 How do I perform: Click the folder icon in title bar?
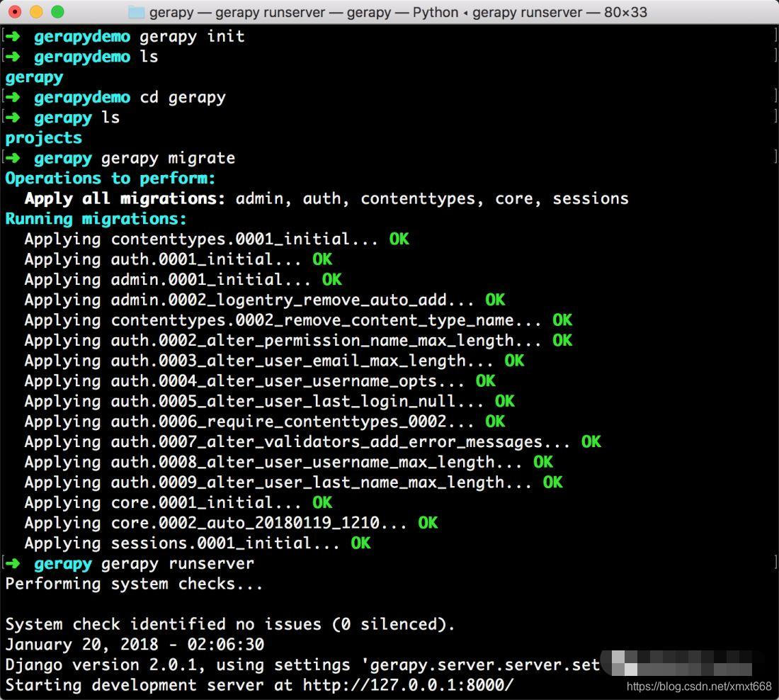pos(136,12)
